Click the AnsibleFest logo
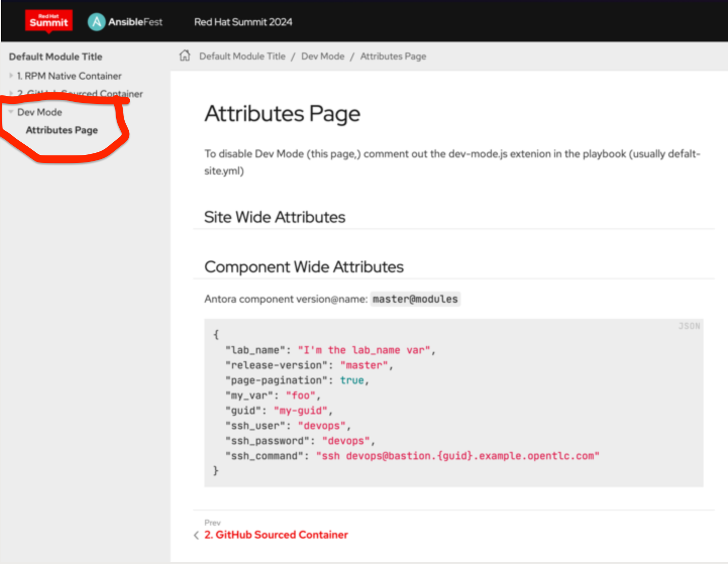This screenshot has height=564, width=728. click(125, 22)
